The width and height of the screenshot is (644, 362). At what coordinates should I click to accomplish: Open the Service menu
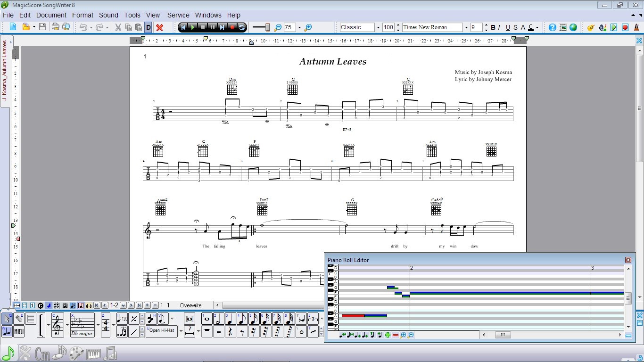tap(178, 15)
